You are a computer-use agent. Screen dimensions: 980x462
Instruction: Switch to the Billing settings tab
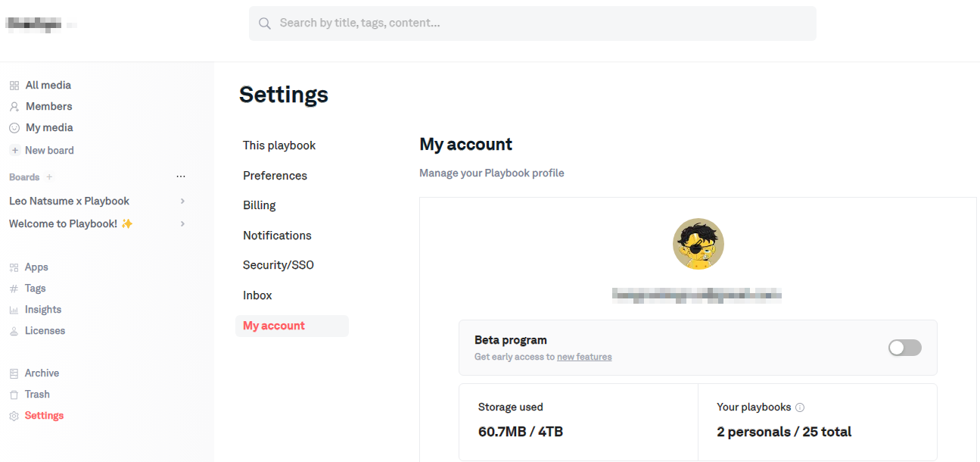click(x=259, y=205)
